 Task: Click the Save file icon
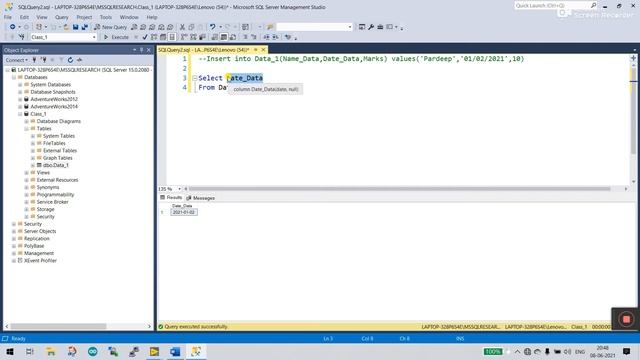(x=76, y=27)
